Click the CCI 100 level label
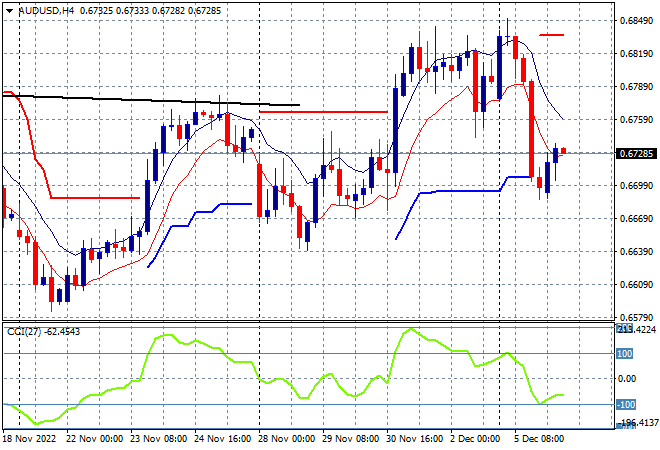Screen dimensions: 660x450 tap(625, 354)
